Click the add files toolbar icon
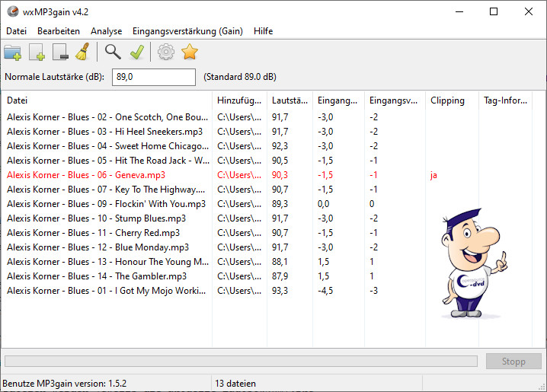The image size is (547, 392). coord(37,53)
